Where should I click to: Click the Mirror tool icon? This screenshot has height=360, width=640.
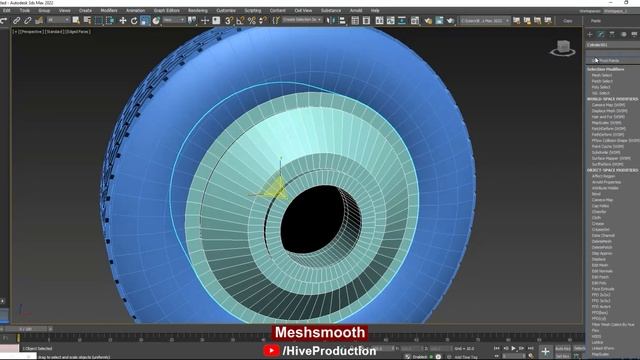click(331, 20)
